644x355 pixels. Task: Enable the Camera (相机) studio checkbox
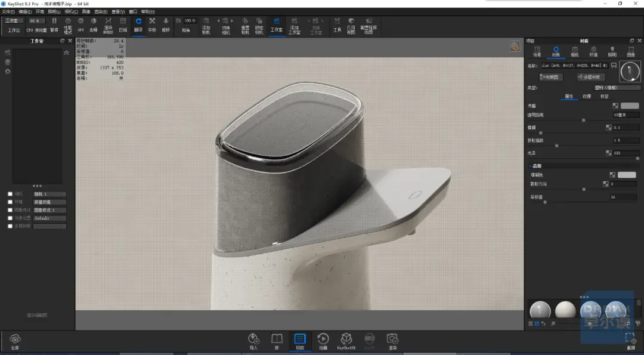[x=10, y=194]
